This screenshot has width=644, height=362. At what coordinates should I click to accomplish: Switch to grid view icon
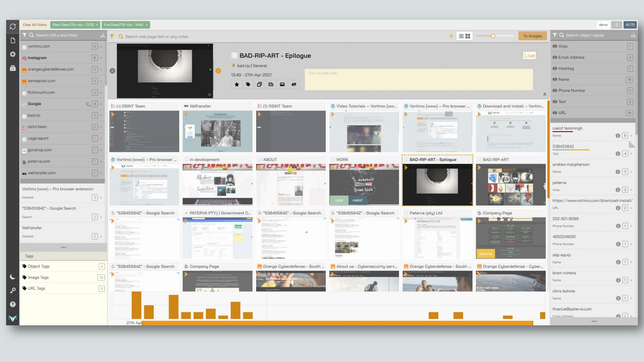(x=468, y=36)
